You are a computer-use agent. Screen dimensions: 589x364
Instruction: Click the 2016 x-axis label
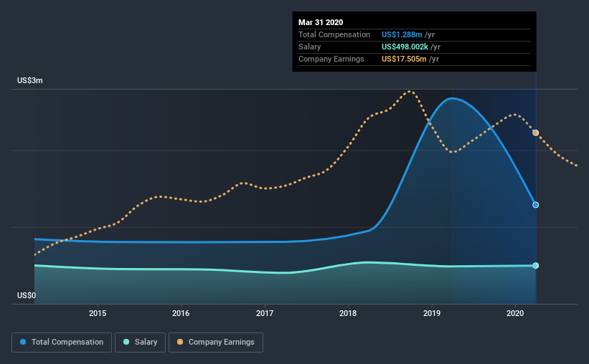pyautogui.click(x=181, y=313)
